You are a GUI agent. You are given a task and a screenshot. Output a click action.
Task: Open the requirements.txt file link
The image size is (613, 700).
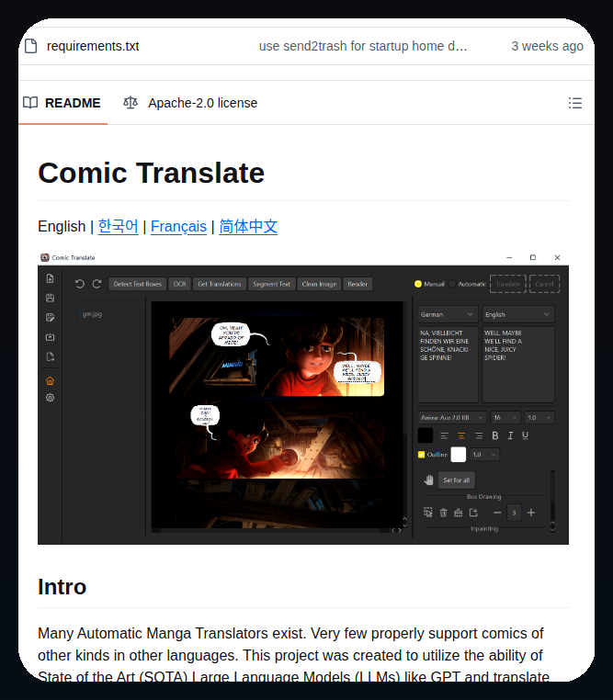coord(93,46)
